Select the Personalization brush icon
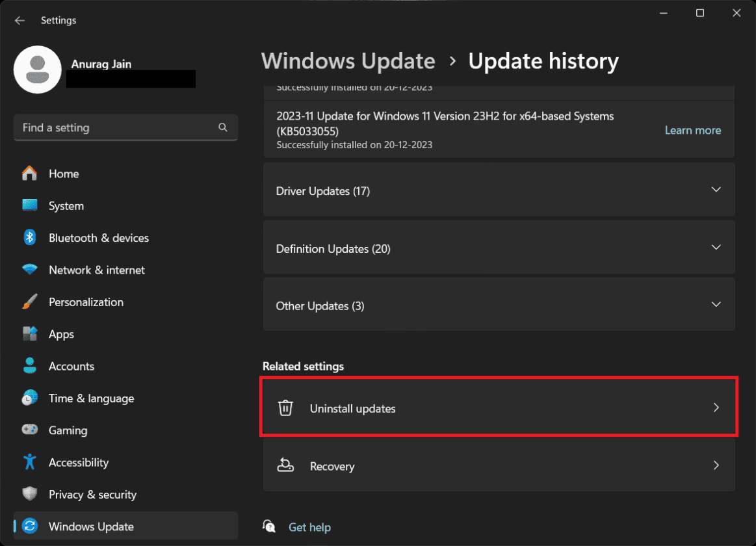 coord(29,302)
